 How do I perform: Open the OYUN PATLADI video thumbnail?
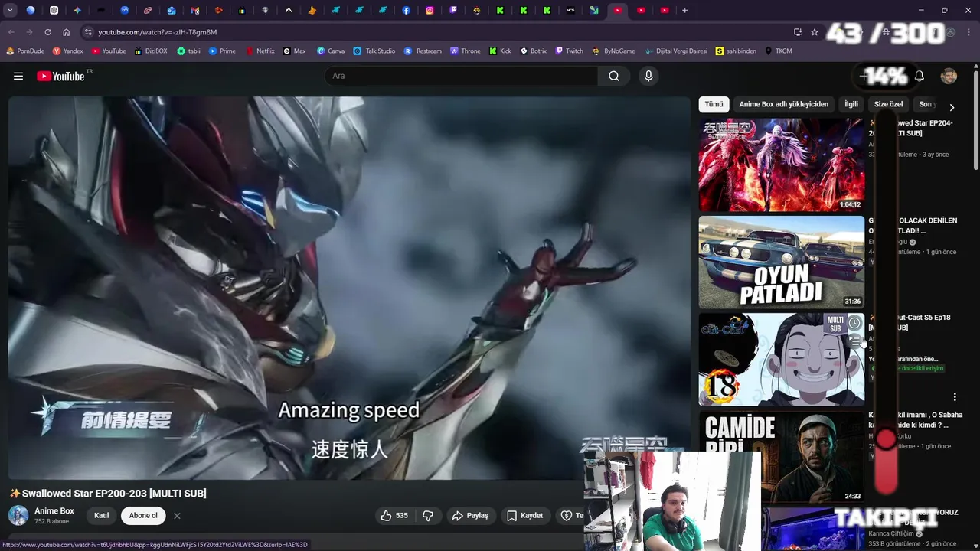pos(781,262)
